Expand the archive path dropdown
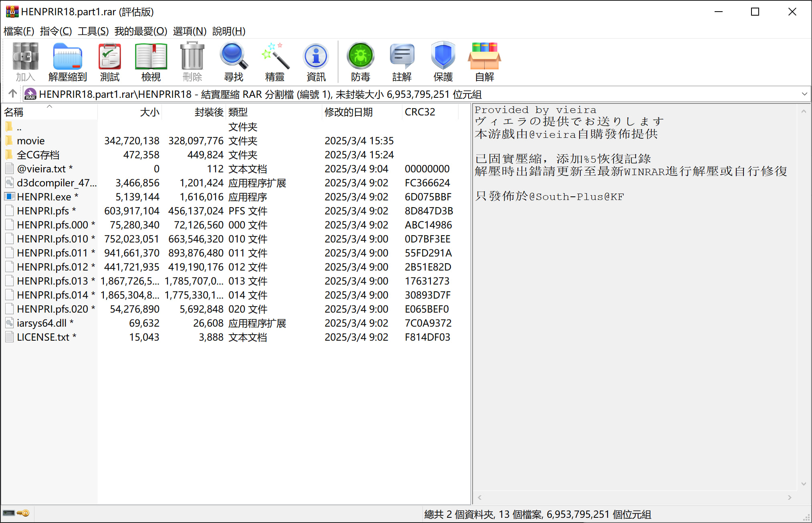Screen dimensions: 812x523 click(x=804, y=94)
